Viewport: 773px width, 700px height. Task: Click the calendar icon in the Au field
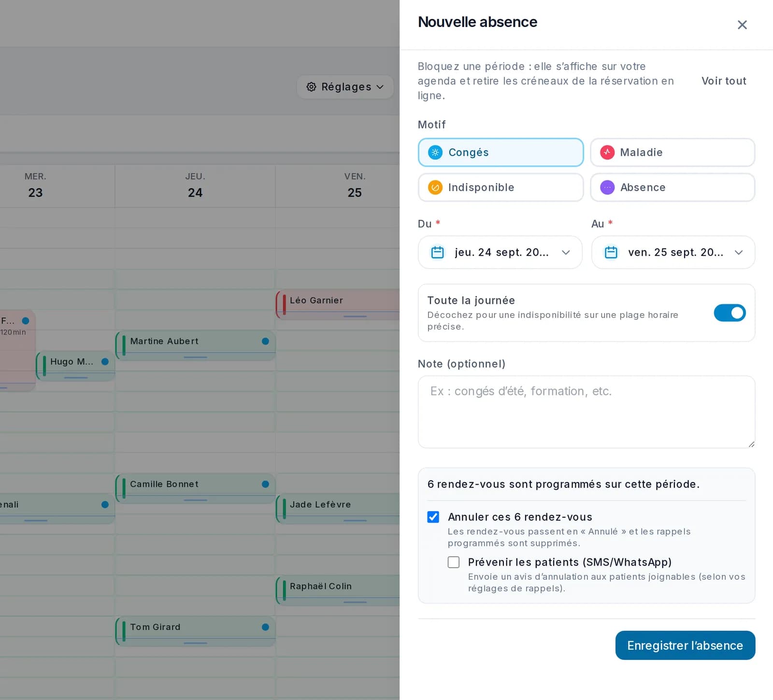point(611,252)
